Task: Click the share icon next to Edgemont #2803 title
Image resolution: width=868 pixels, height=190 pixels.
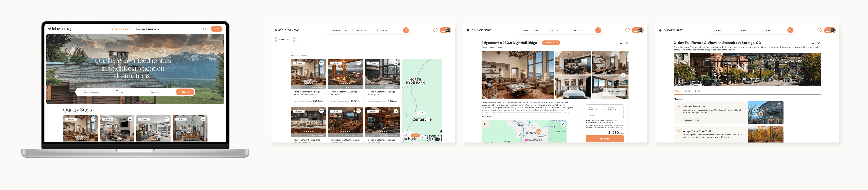Action: tap(621, 43)
